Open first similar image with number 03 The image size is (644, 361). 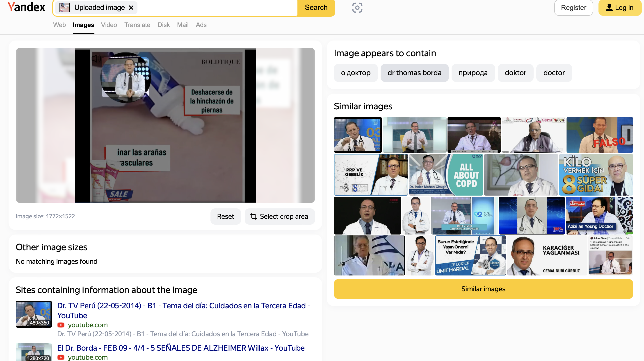coord(358,135)
